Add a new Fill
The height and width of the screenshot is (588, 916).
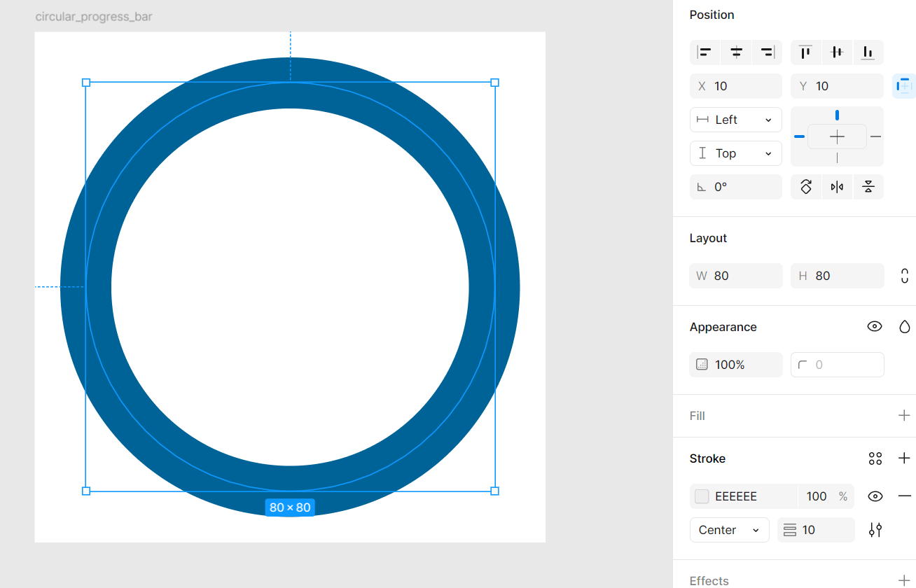point(903,415)
